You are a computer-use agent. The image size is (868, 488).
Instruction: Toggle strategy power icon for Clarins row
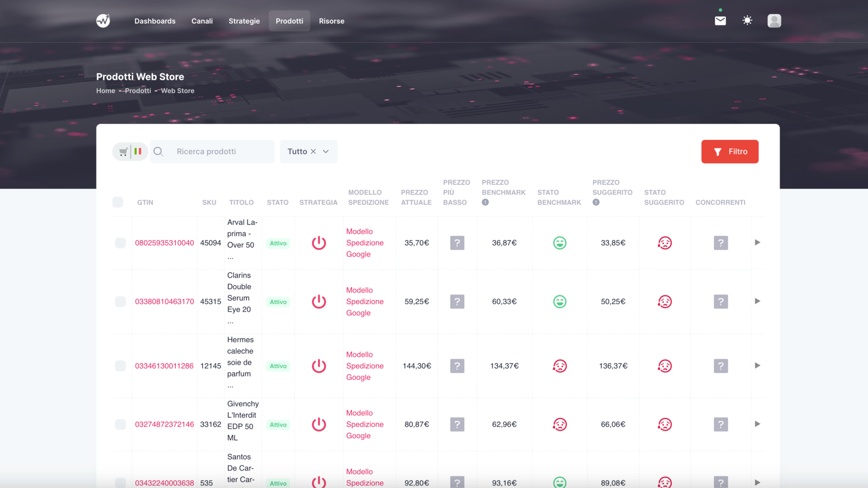[x=319, y=301]
